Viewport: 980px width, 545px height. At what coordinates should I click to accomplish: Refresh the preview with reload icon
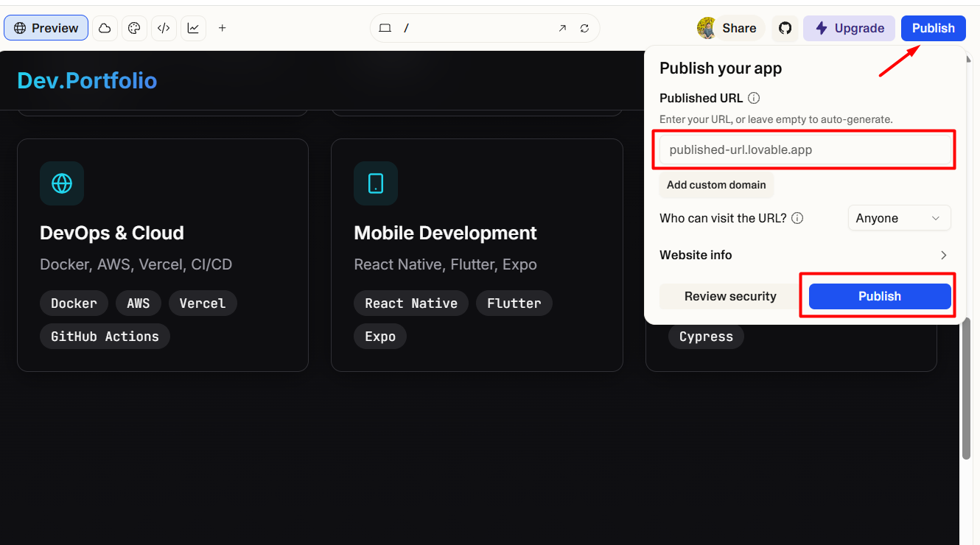(x=584, y=28)
